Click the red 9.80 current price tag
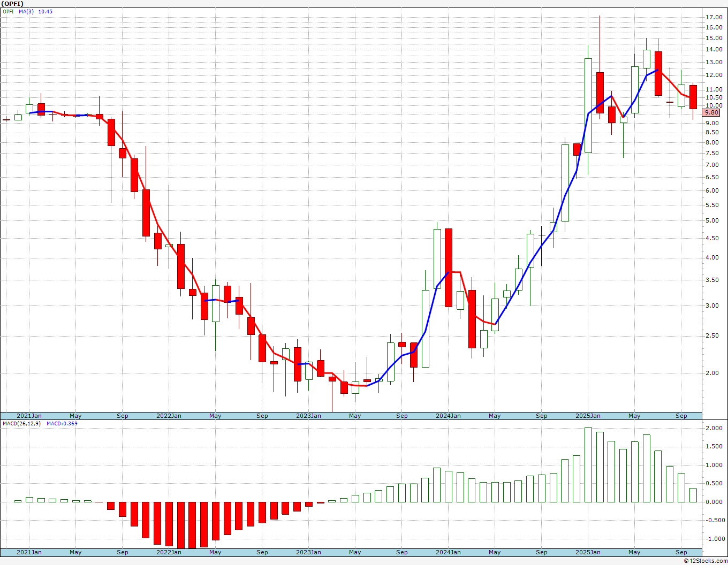This screenshot has width=728, height=565. click(x=712, y=113)
